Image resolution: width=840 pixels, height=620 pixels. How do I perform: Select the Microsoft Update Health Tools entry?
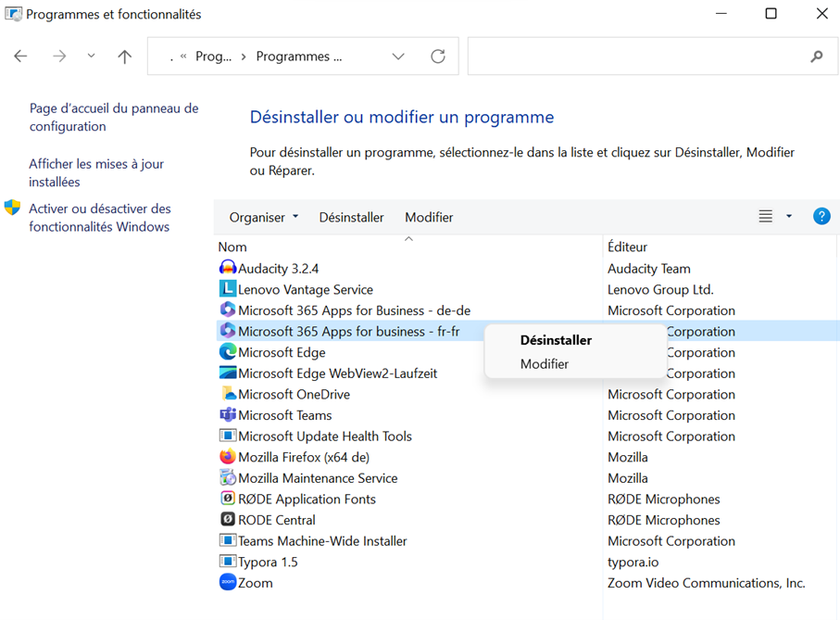tap(325, 436)
